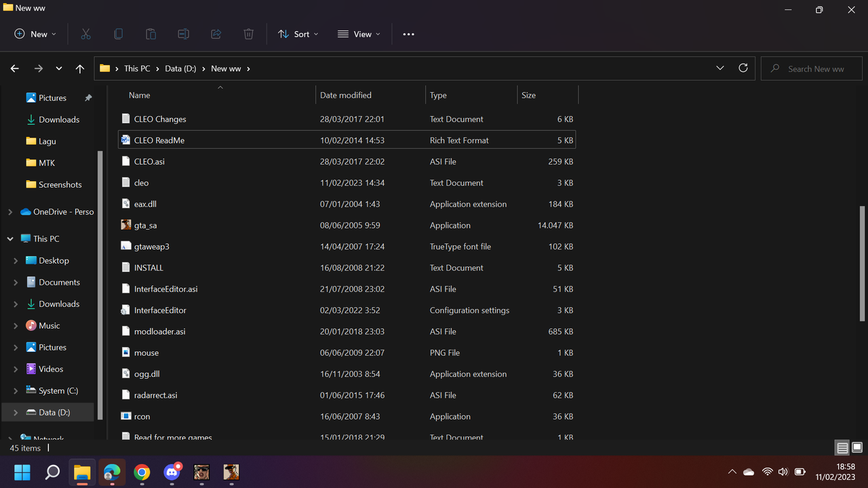
Task: Open the See more ellipsis menu
Action: [408, 34]
